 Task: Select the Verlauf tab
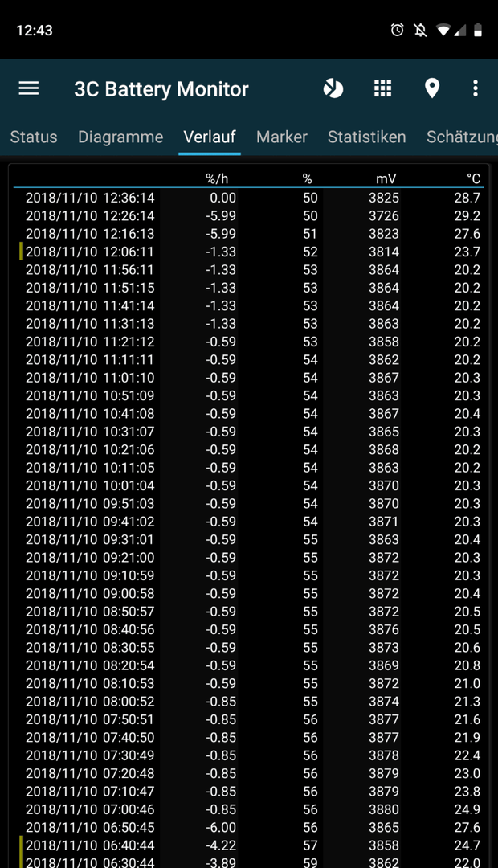(210, 137)
